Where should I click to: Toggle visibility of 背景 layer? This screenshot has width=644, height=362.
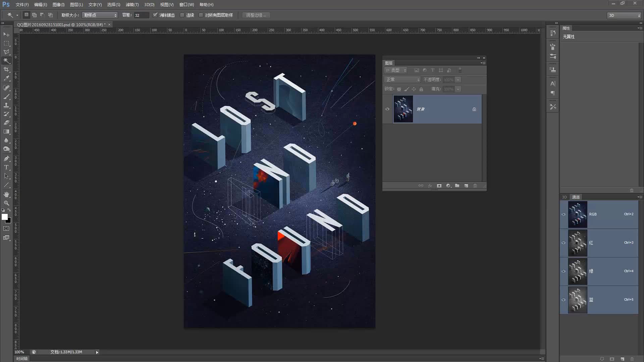coord(387,109)
